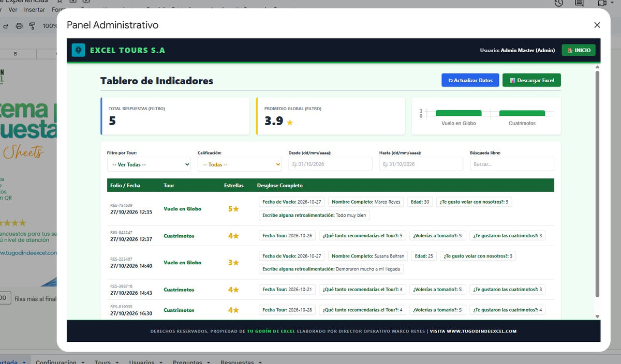Close the Panel Administrativo dialog
Screen dimensions: 621x364
pyautogui.click(x=597, y=25)
